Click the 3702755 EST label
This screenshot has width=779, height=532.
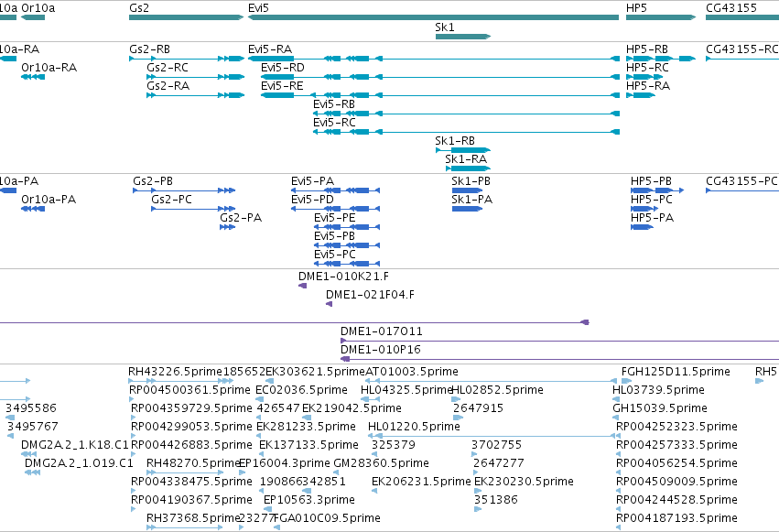tap(497, 446)
